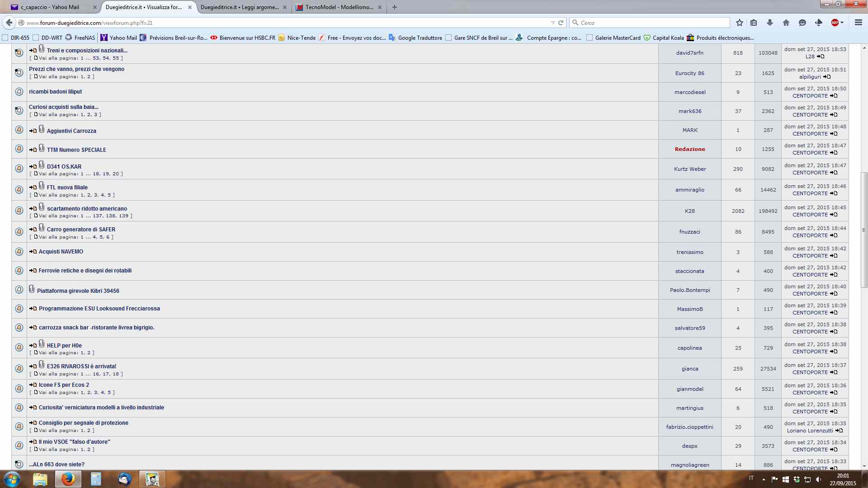Click the reload page icon
The width and height of the screenshot is (868, 488).
(x=561, y=23)
